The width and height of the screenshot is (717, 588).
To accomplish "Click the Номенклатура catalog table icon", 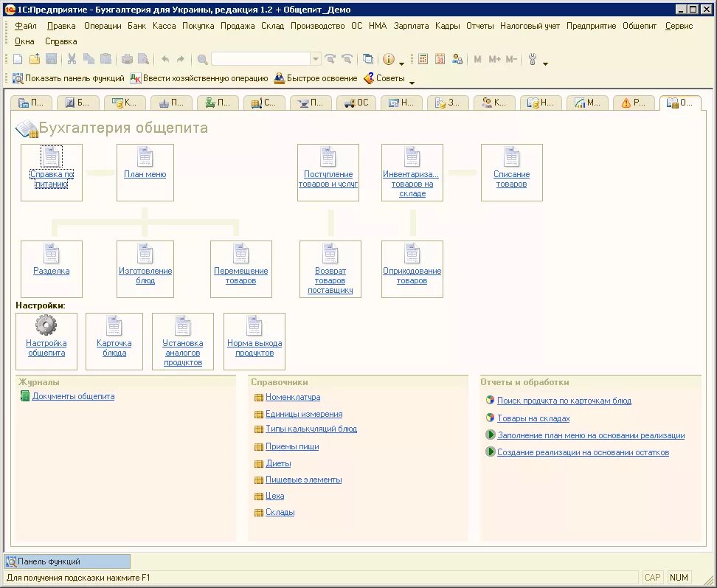I will (259, 398).
